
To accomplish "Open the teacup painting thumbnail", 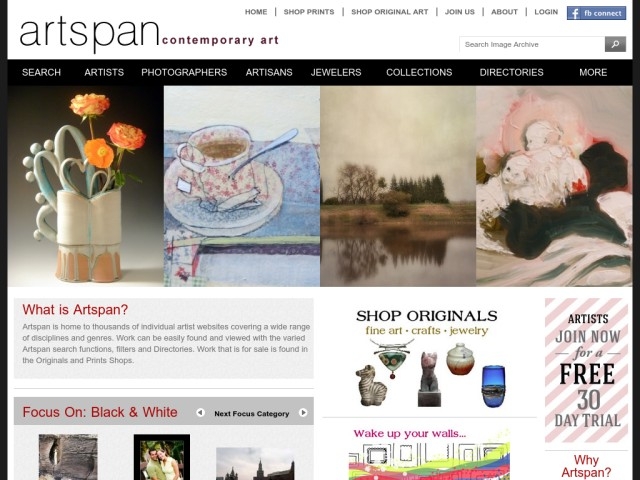I will [242, 186].
